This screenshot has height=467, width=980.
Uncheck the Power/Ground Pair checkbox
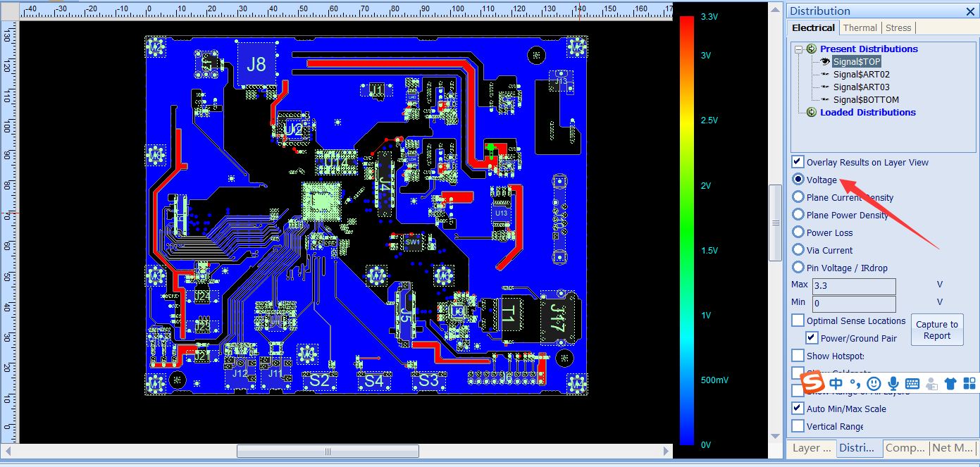812,338
